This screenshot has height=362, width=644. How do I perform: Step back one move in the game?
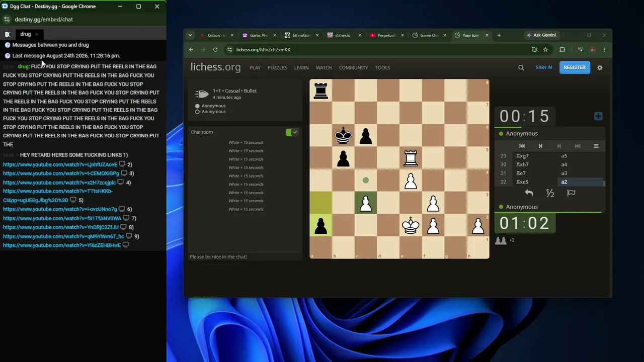point(540,146)
